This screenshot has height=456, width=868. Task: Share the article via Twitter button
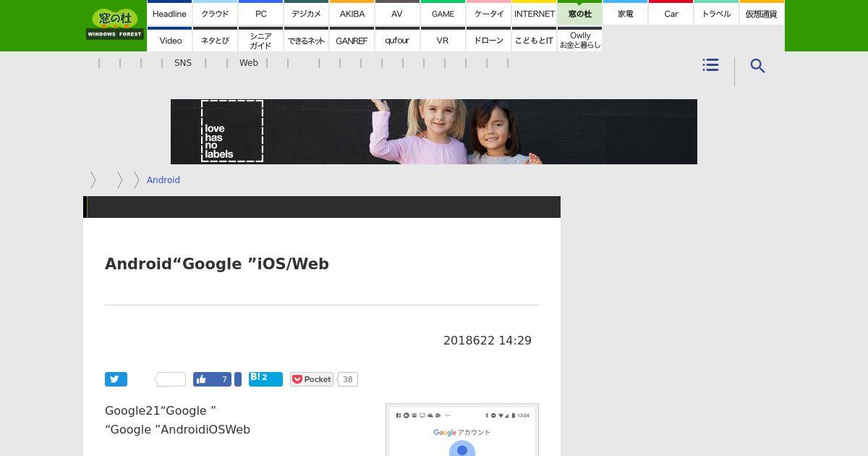pos(116,379)
